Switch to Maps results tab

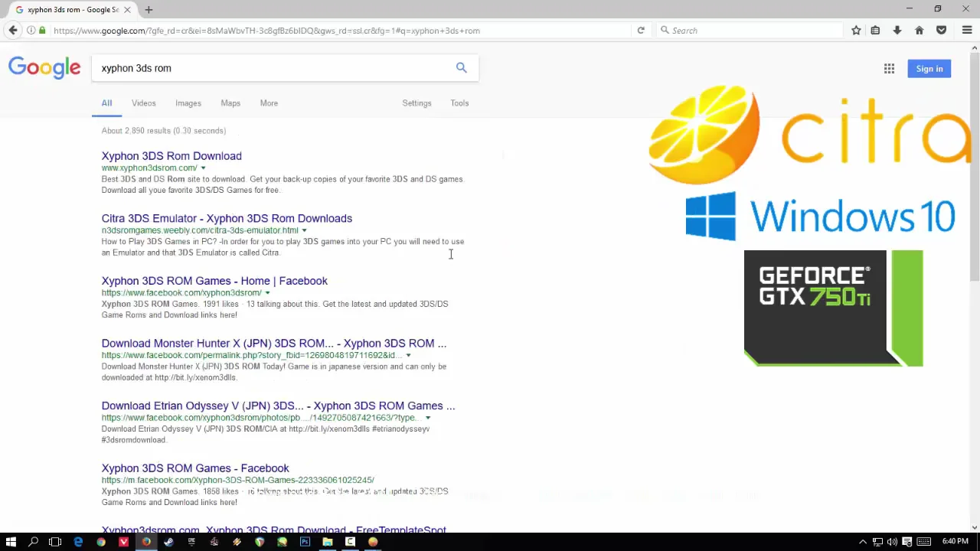point(230,103)
